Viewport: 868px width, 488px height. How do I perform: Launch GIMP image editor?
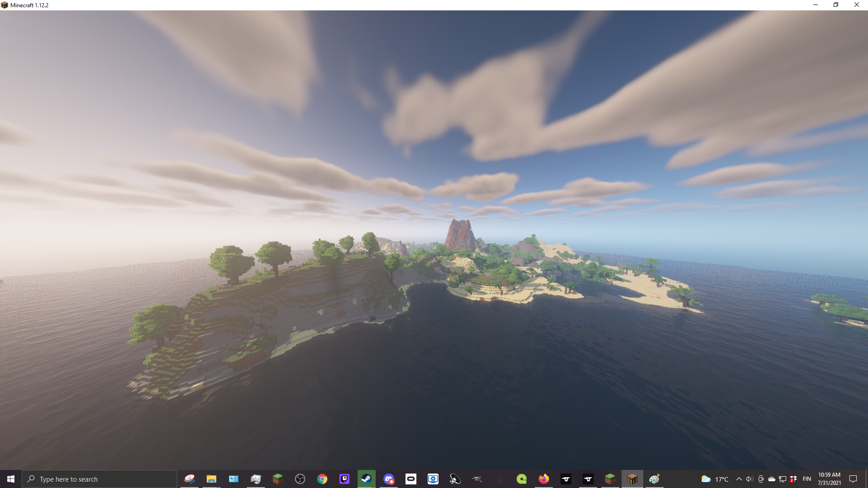pos(477,479)
